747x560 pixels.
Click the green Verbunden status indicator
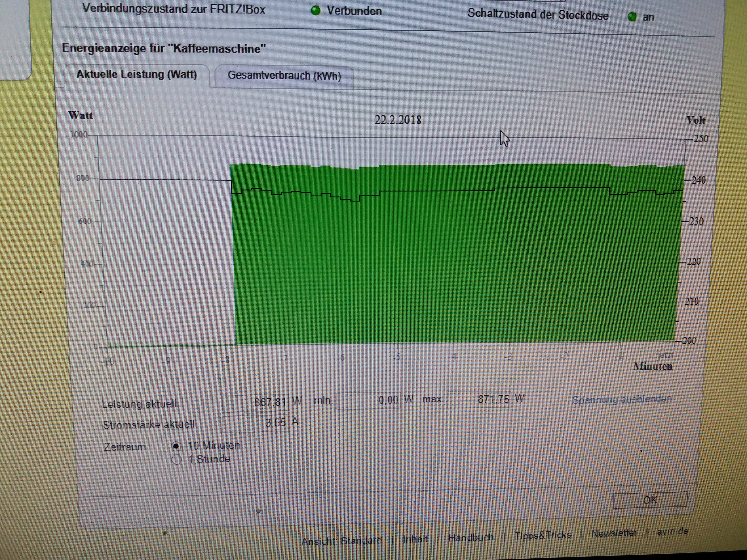point(315,11)
